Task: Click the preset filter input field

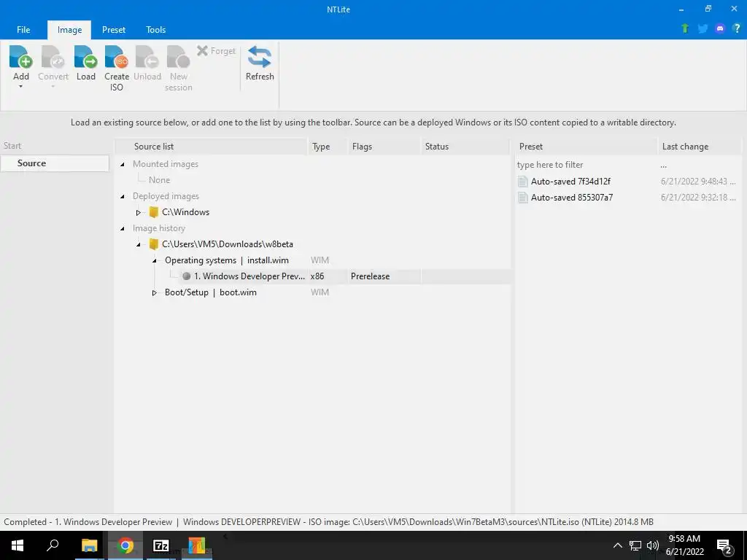Action: 586,165
